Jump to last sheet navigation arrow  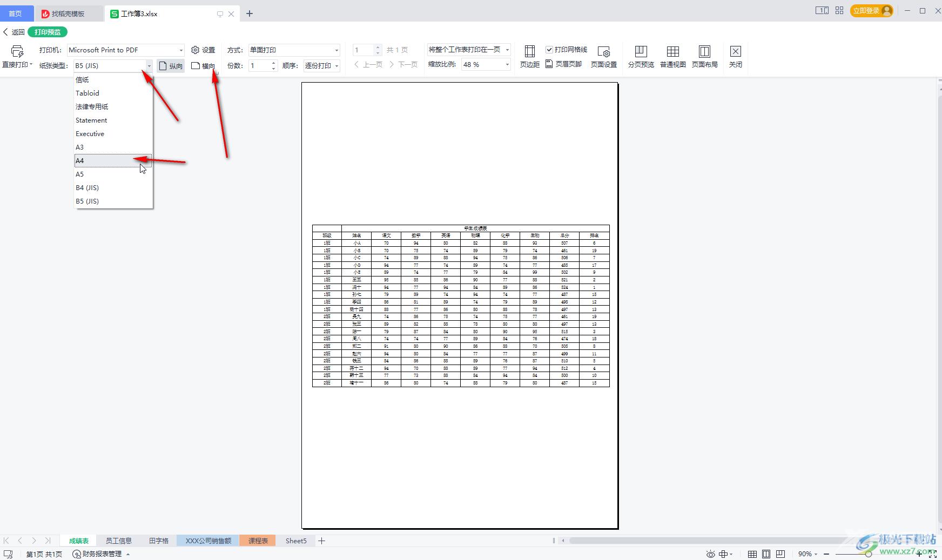[x=48, y=541]
